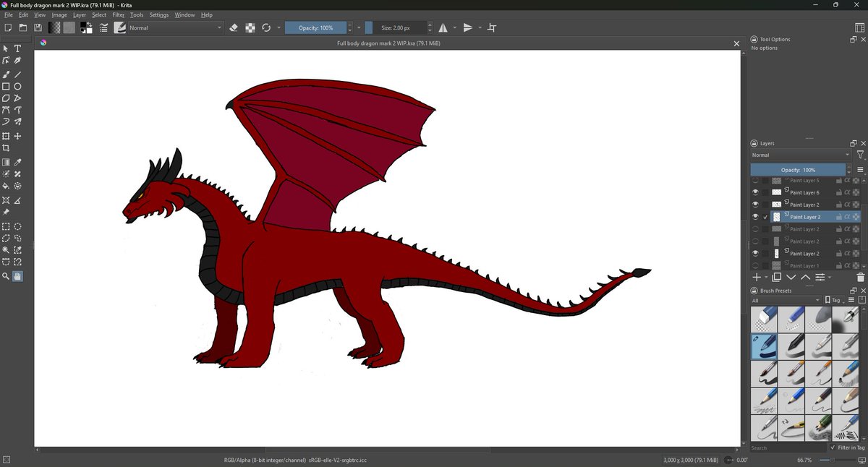Adjust the brush Opacity slider in toolbar
Viewport: 868px width, 467px height.
[315, 27]
